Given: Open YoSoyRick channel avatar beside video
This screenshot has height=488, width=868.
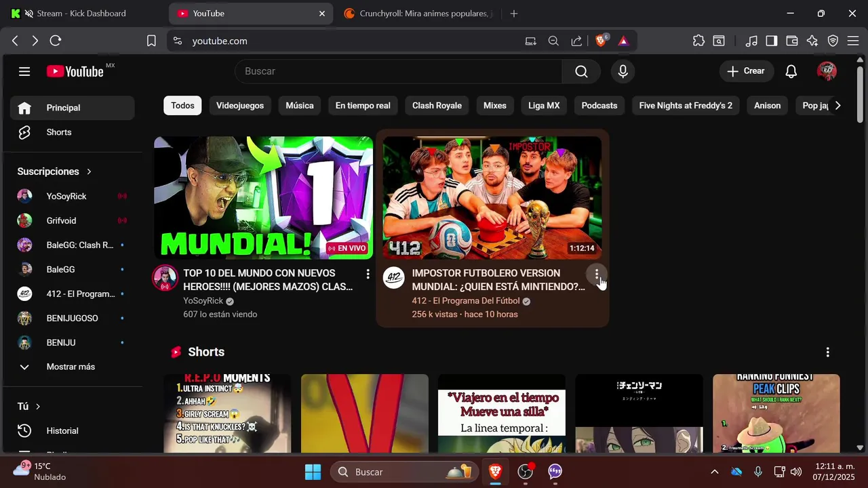Looking at the screenshot, I should click(x=165, y=278).
